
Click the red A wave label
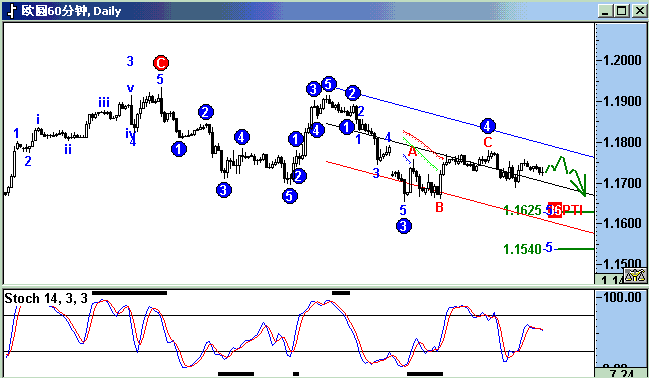coord(412,152)
